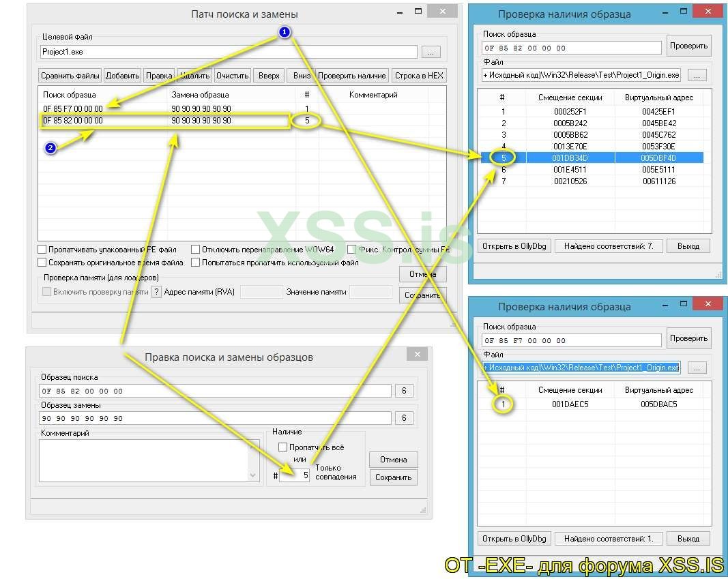Click the ? help button for memory check
728x579 pixels.
pyautogui.click(x=156, y=292)
